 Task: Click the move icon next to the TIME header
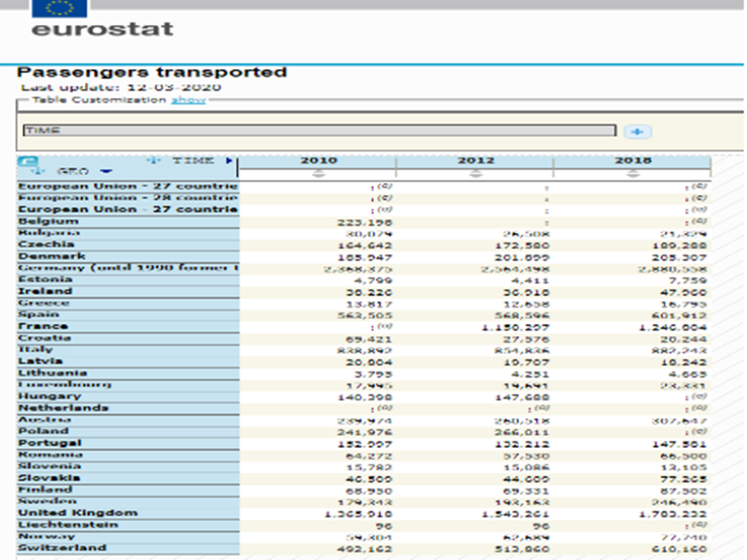[154, 161]
